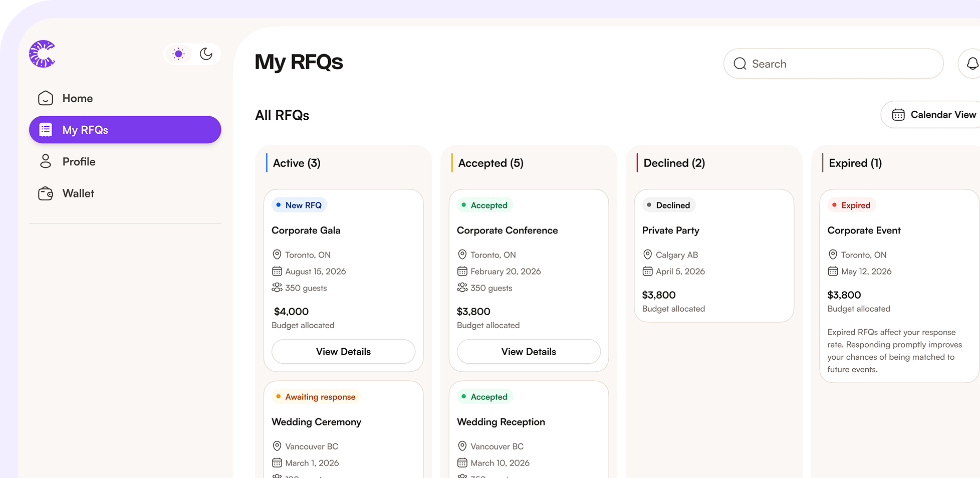Click the Profile person icon
The height and width of the screenshot is (478, 980).
(46, 161)
